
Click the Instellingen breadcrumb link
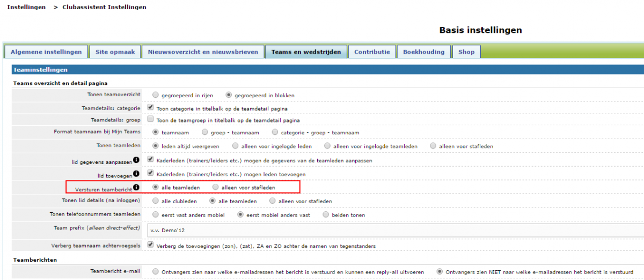26,7
